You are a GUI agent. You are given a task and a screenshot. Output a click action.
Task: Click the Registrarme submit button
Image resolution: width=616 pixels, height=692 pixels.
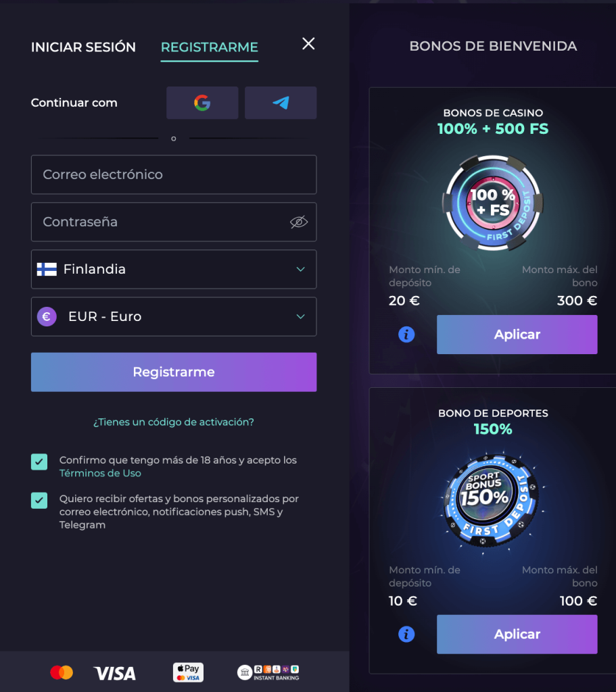(x=174, y=372)
